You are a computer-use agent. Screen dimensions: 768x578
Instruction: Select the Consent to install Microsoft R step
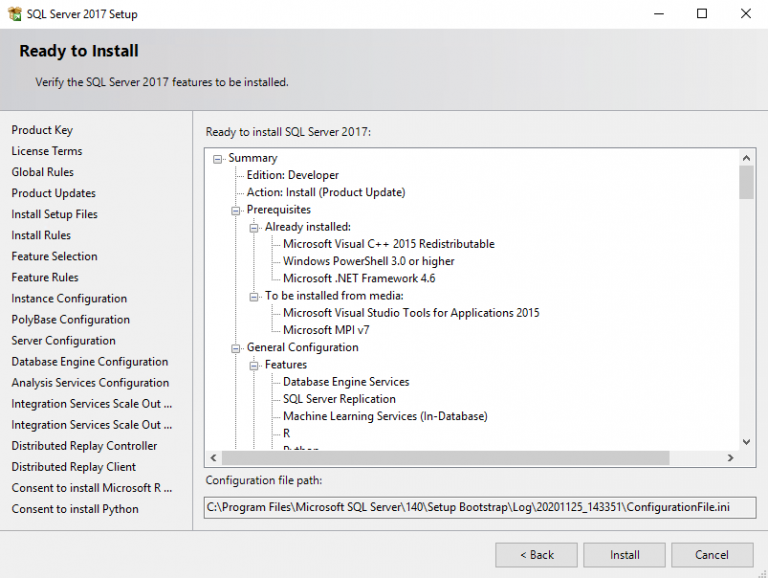(x=92, y=488)
